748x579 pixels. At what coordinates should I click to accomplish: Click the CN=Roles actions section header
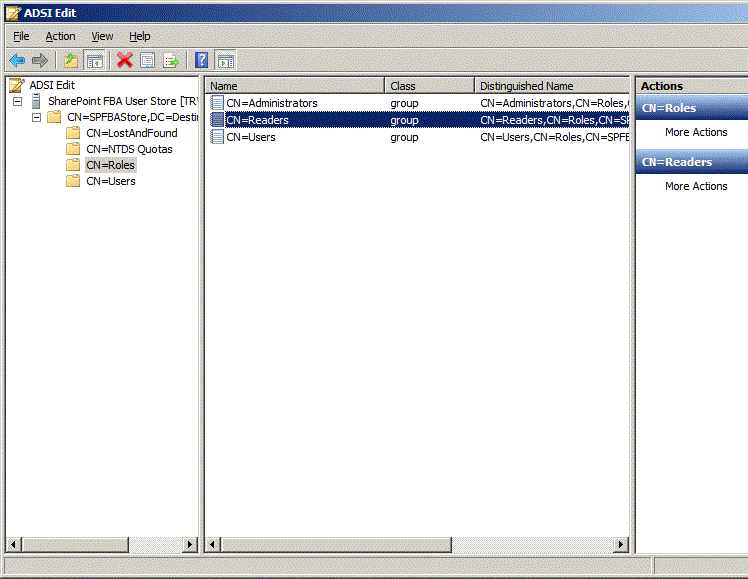click(692, 108)
